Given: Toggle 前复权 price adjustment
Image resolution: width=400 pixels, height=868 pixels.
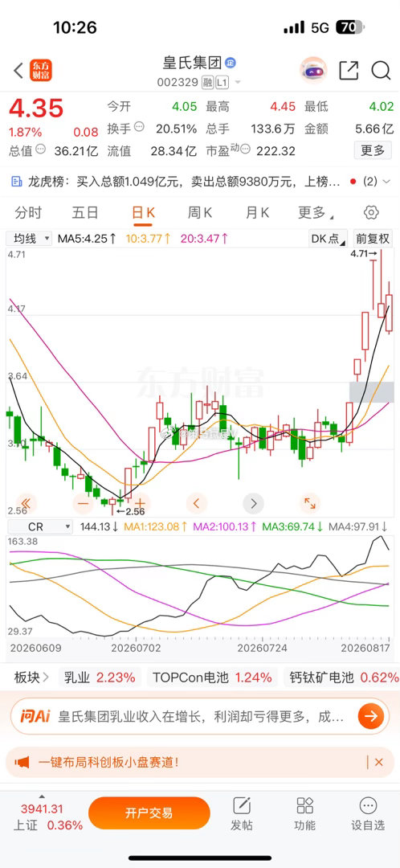Looking at the screenshot, I should coord(373,240).
